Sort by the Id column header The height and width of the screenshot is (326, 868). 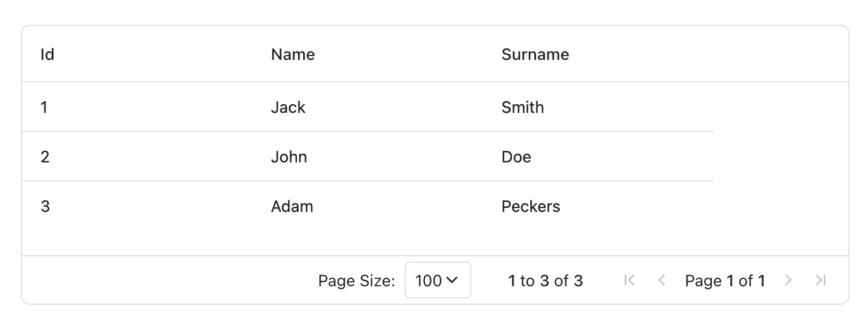coord(137,54)
